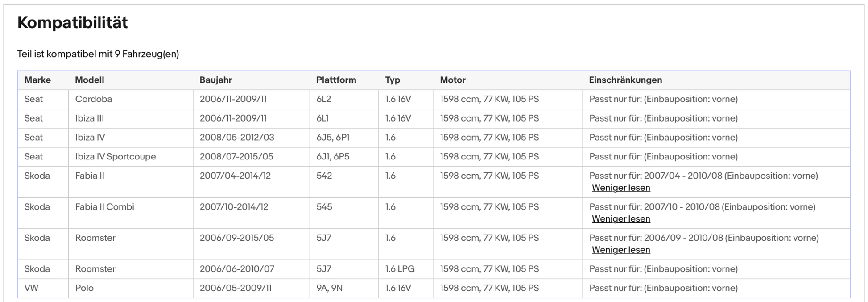Click 'Weniger lesen' in Fabia II Combi row

click(620, 219)
